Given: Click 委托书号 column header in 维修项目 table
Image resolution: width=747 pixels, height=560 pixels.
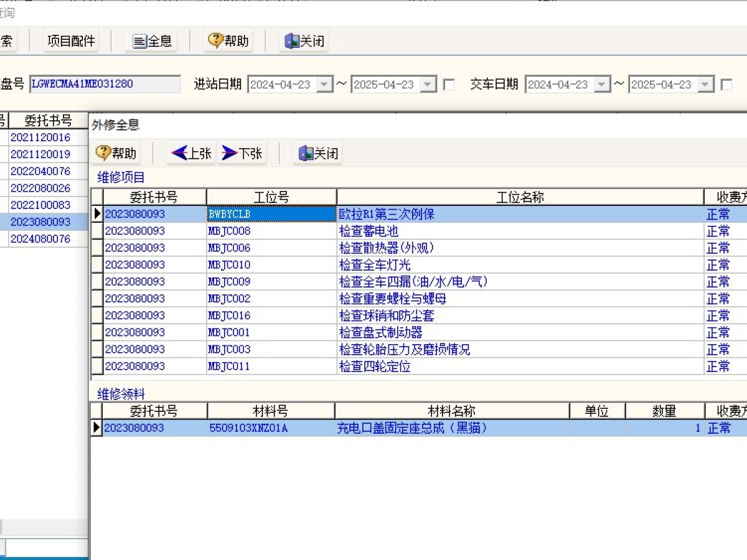Looking at the screenshot, I should pyautogui.click(x=154, y=197).
